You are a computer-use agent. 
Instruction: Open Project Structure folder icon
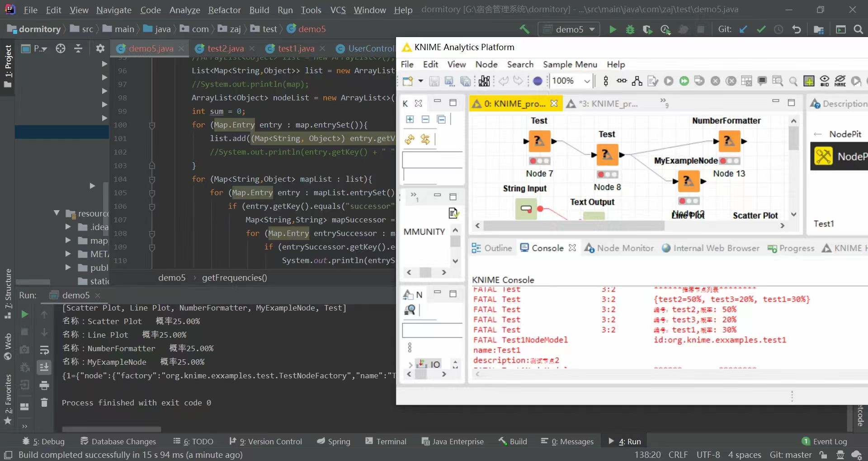pyautogui.click(x=818, y=29)
